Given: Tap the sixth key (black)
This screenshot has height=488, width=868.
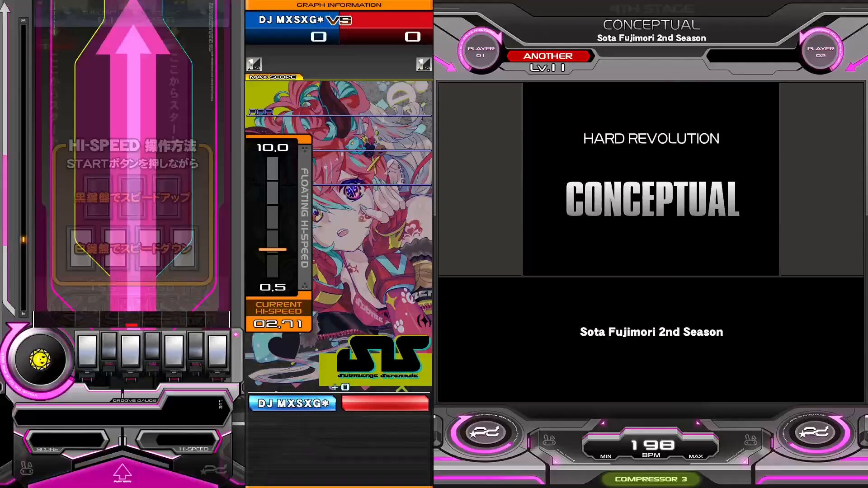Looking at the screenshot, I should tap(196, 346).
